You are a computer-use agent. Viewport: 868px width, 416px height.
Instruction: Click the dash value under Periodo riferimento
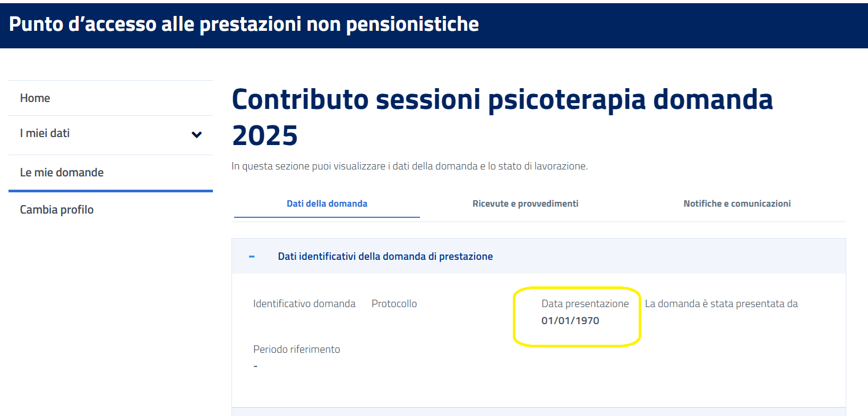point(255,366)
